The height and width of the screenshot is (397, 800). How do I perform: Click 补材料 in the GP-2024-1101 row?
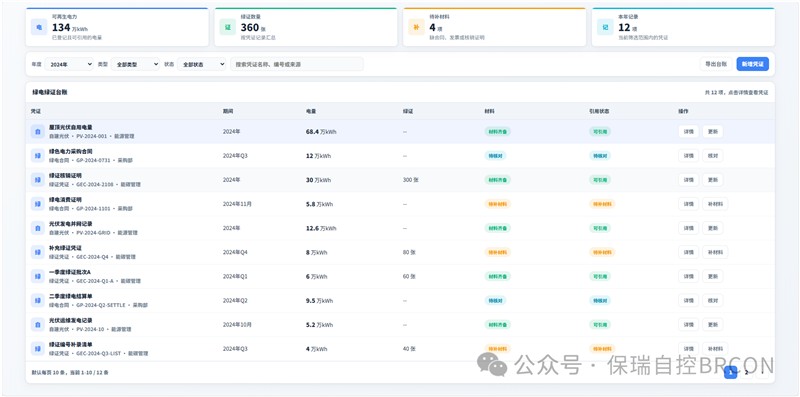click(715, 204)
